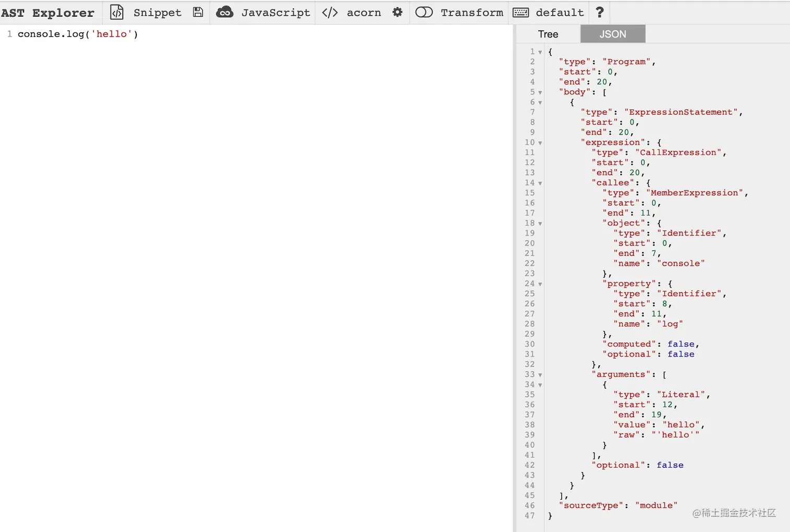790x532 pixels.
Task: Open the default keymap menu
Action: [x=560, y=13]
